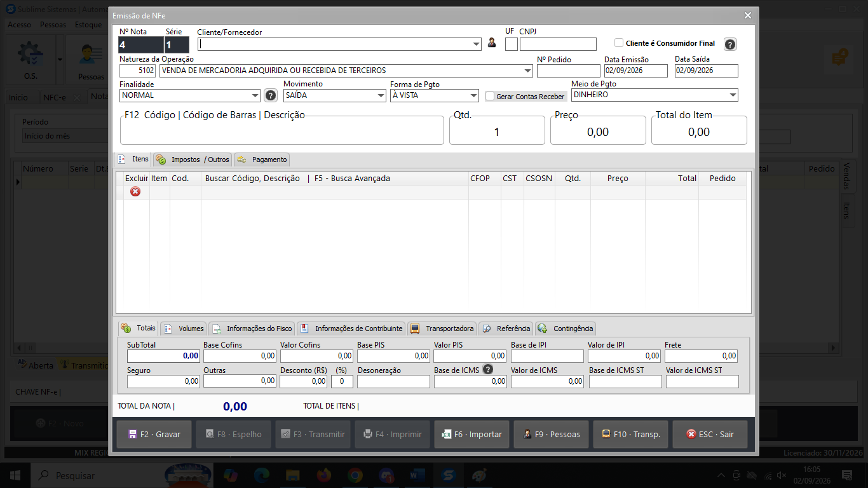Switch to Impostos / Outros tab

point(193,159)
